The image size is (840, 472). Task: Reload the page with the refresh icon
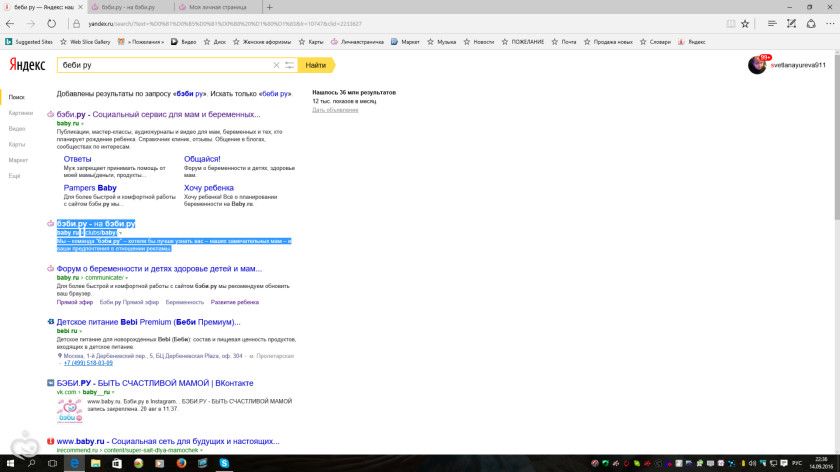tap(51, 24)
